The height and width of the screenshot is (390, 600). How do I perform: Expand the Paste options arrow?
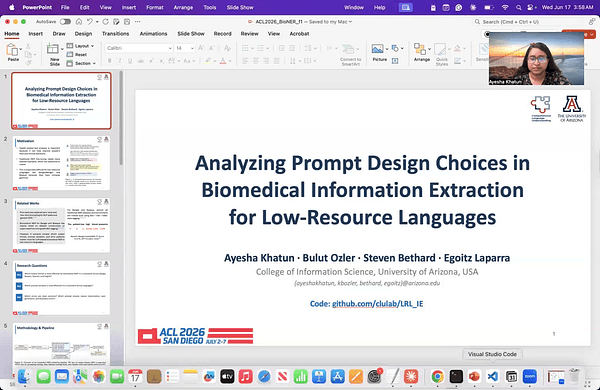21,49
